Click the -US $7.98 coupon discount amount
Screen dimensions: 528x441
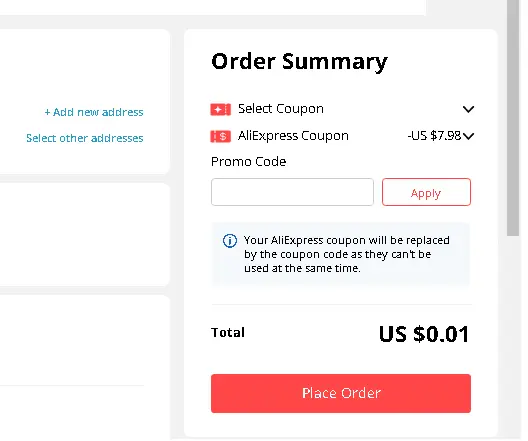click(434, 136)
